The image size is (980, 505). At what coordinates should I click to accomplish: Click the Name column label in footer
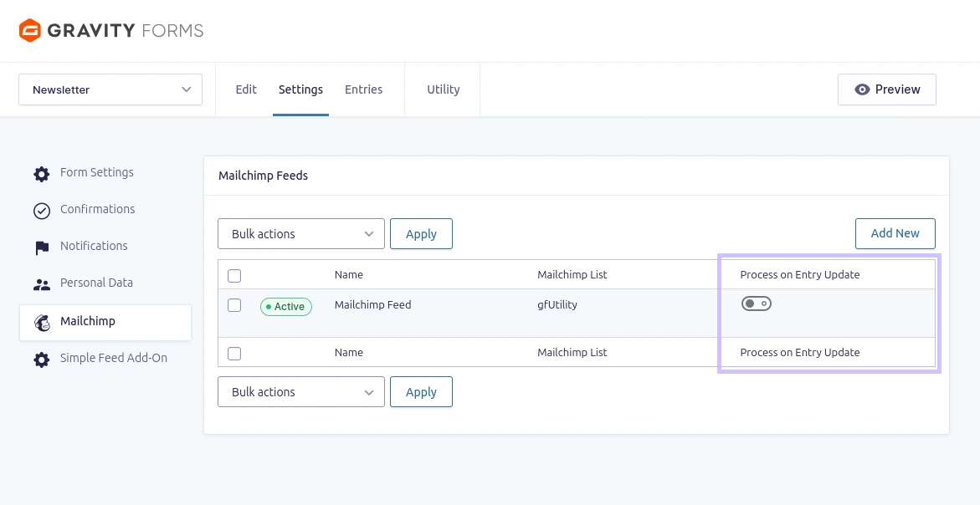click(349, 352)
